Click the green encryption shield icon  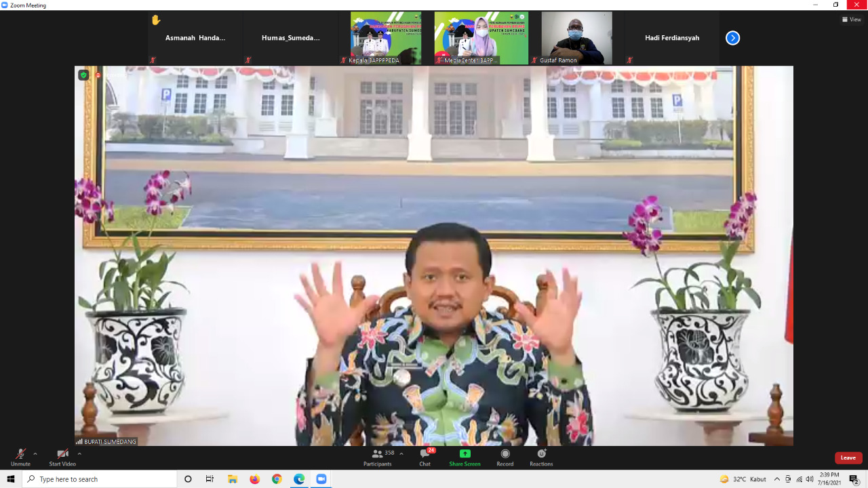[83, 75]
